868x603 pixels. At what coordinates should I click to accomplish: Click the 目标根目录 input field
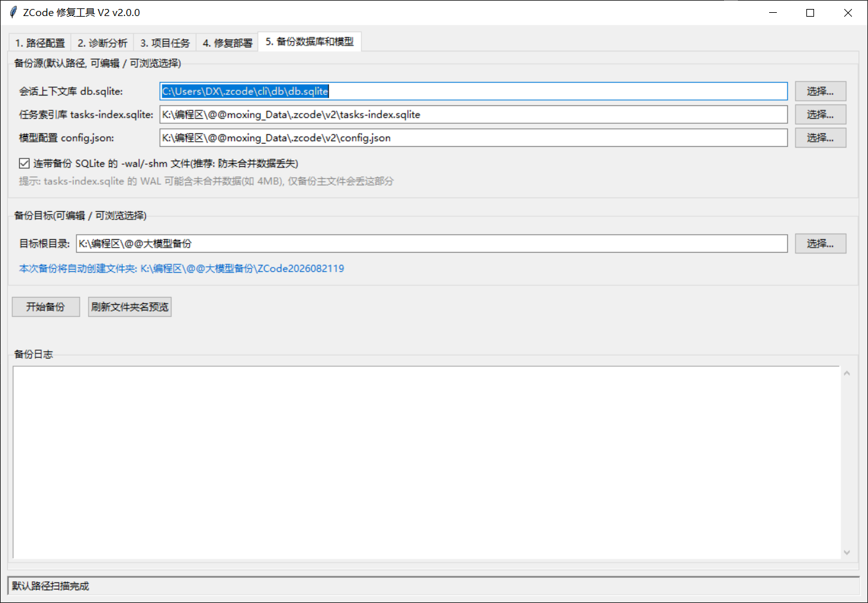click(431, 243)
